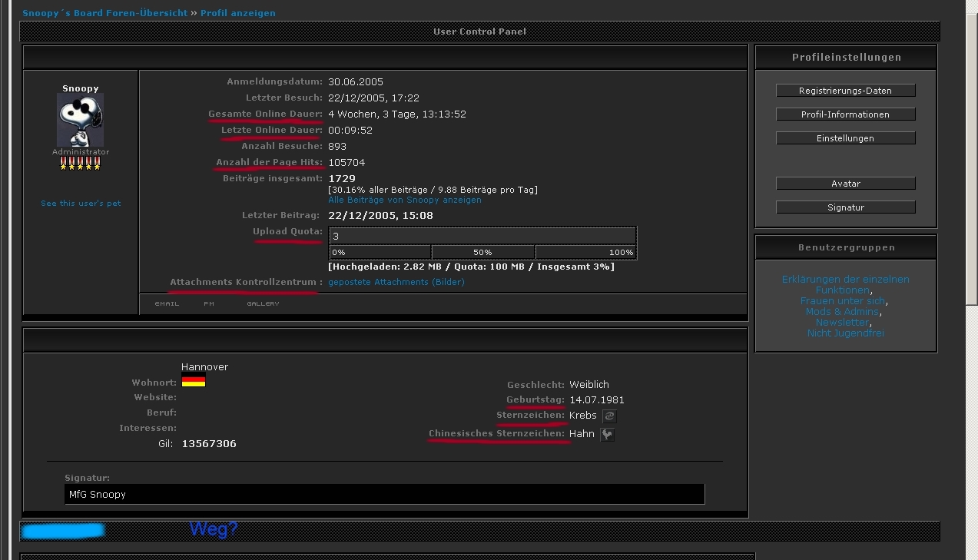
Task: Edit the Signatur
Action: [x=845, y=207]
